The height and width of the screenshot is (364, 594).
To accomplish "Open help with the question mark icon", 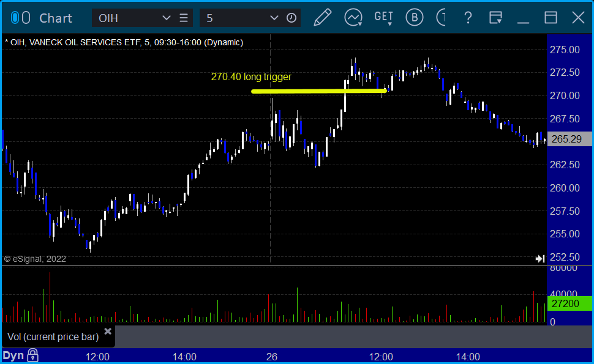I will click(x=468, y=18).
